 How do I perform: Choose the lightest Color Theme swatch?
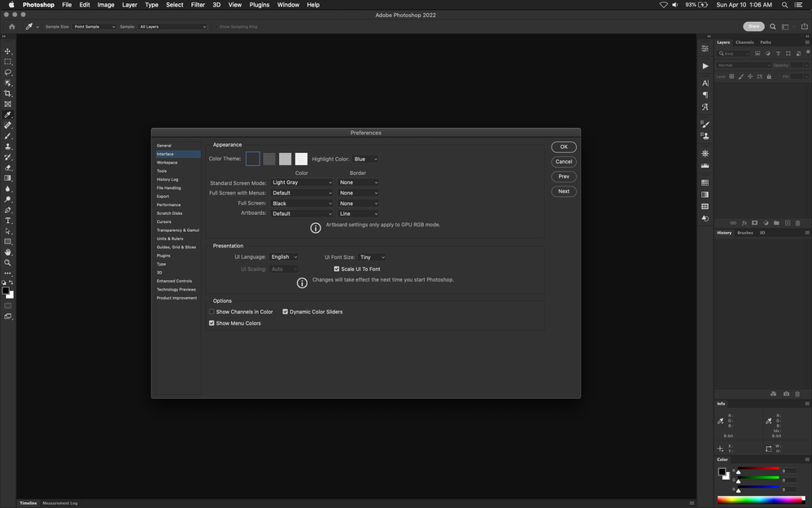[301, 159]
